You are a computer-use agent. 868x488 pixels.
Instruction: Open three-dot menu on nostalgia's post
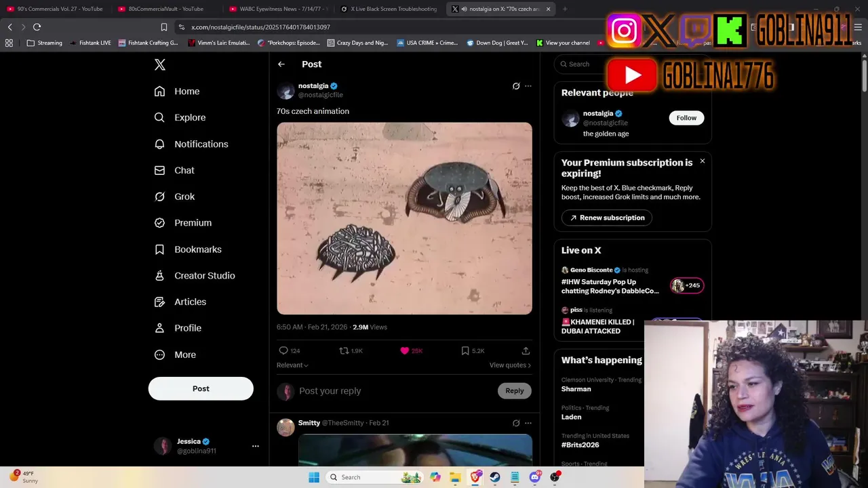(x=528, y=86)
